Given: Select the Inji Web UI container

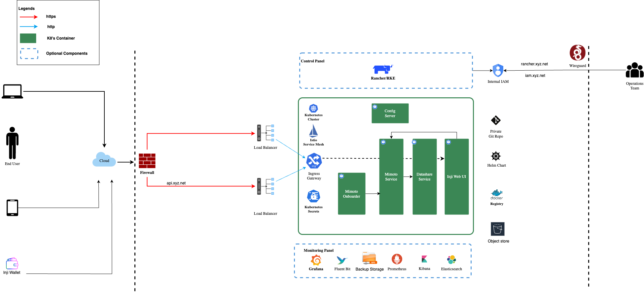Looking at the screenshot, I should pyautogui.click(x=456, y=177).
